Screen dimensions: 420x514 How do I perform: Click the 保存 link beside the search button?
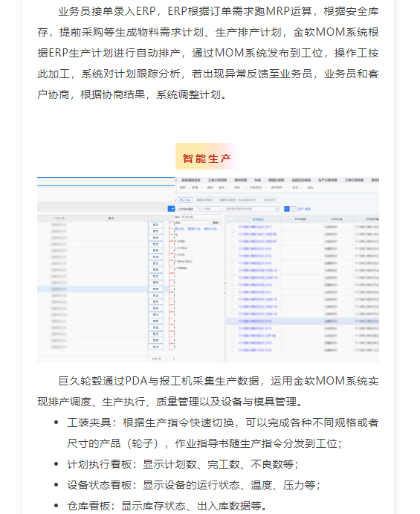300,209
